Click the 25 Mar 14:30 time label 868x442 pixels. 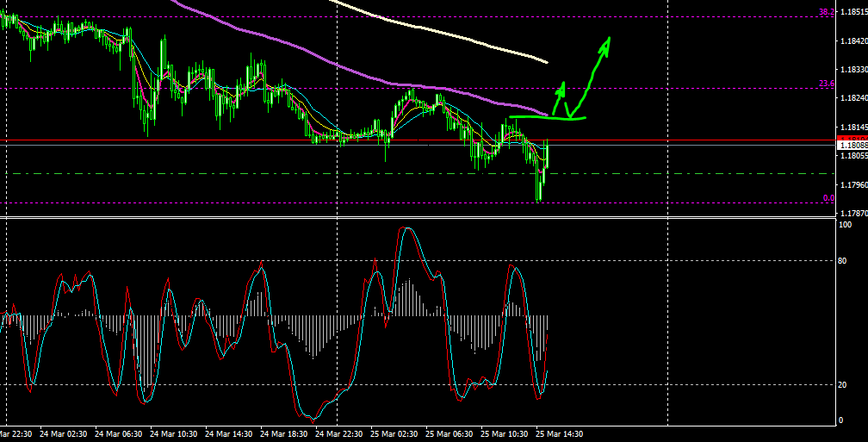[560, 434]
